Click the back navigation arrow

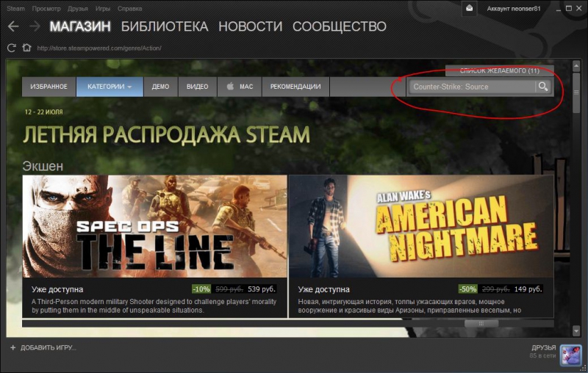point(13,26)
